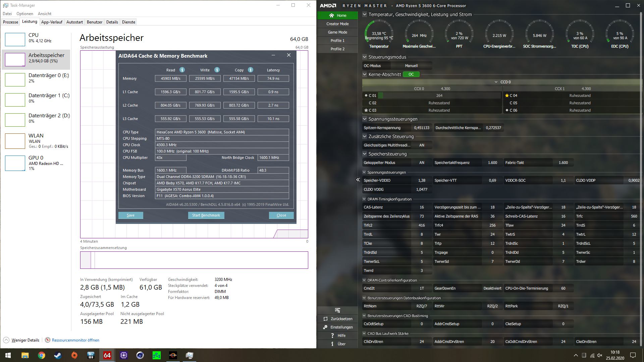Open Ryzen Master Einstellungen via the gear icon

pyautogui.click(x=325, y=327)
